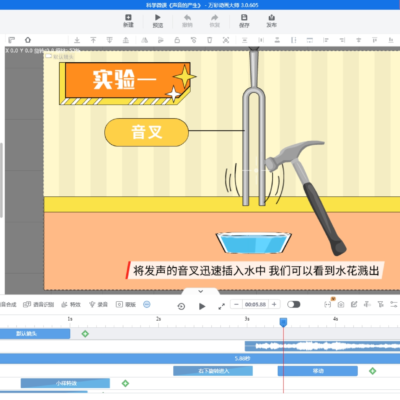Select the blue water bowl on canvas
The image size is (400, 400).
[254, 243]
